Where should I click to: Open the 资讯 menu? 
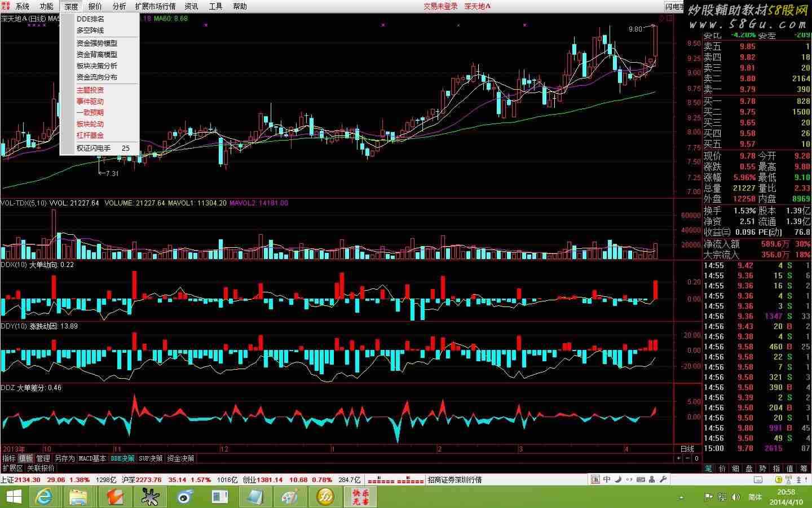point(192,6)
